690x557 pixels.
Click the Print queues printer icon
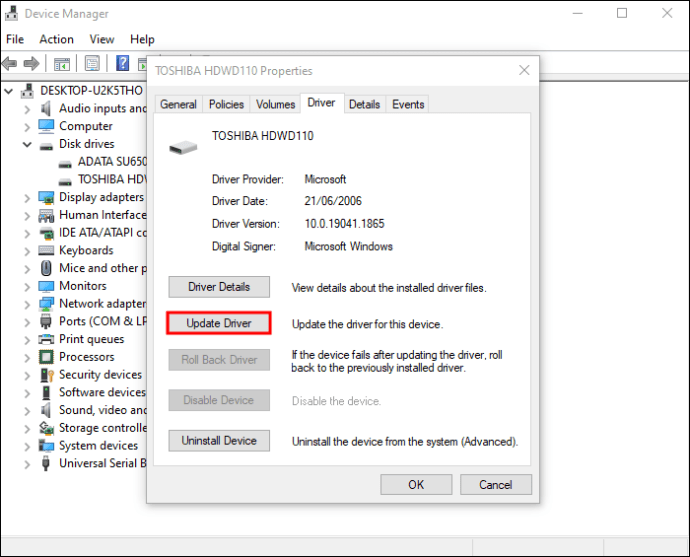point(46,339)
